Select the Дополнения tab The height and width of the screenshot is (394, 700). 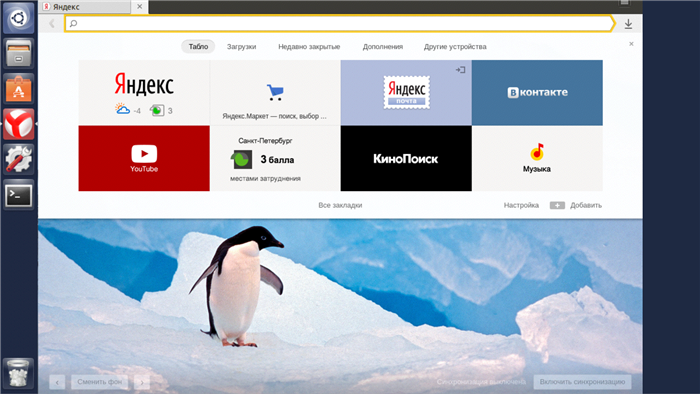click(383, 46)
